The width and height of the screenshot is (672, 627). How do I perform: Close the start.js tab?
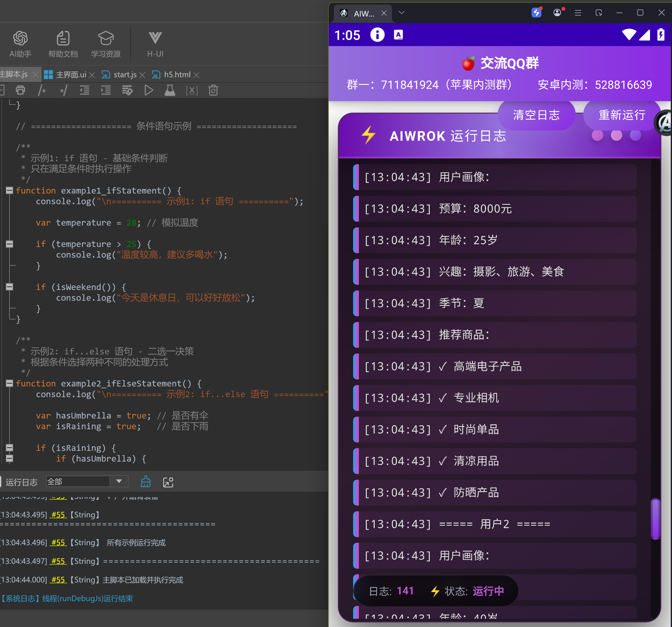click(x=142, y=75)
